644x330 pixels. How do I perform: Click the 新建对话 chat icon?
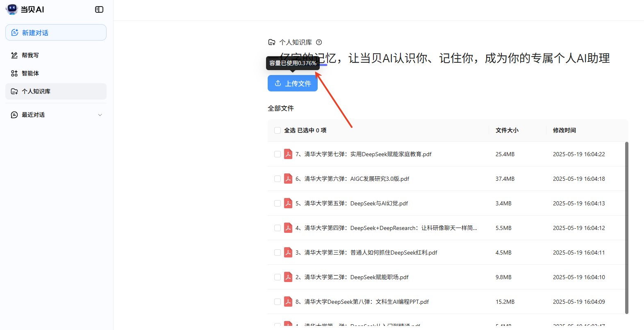[15, 32]
